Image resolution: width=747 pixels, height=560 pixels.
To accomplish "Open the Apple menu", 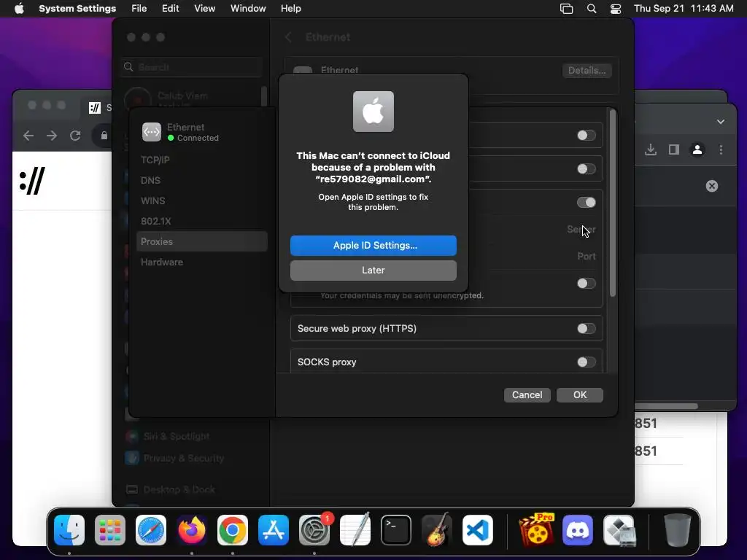I will [19, 9].
